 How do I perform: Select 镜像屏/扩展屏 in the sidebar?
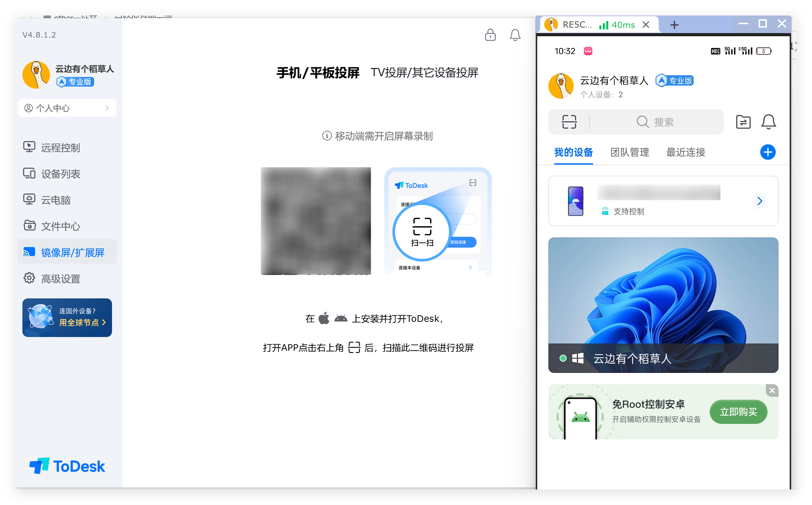pos(67,252)
